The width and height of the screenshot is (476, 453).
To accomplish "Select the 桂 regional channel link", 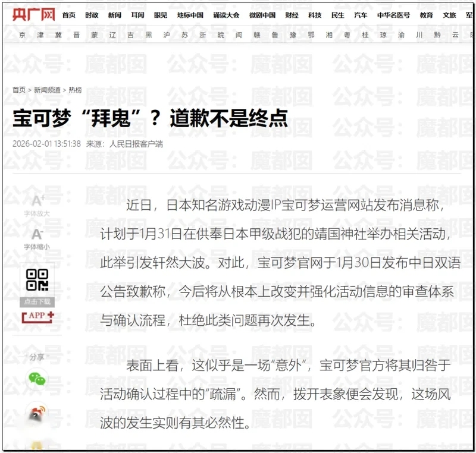I will pos(365,35).
